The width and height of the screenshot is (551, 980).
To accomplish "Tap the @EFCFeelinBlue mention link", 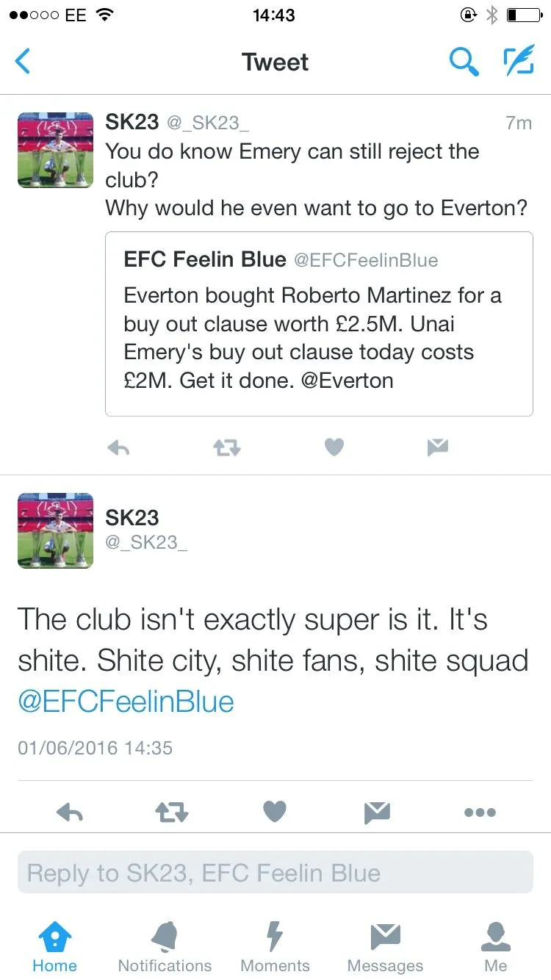I will (126, 701).
